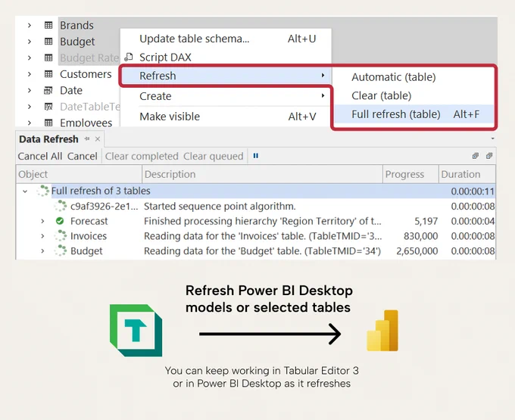
Task: Open the Refresh submenu
Action: click(226, 76)
